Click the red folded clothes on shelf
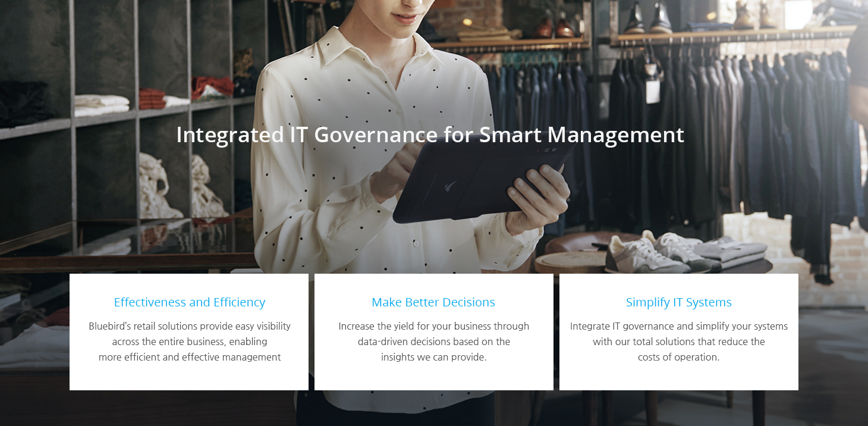 tap(212, 87)
